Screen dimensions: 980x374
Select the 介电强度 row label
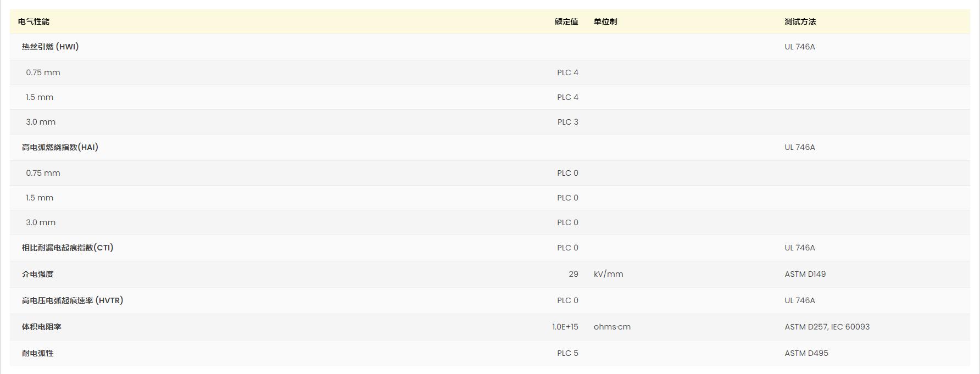point(37,274)
